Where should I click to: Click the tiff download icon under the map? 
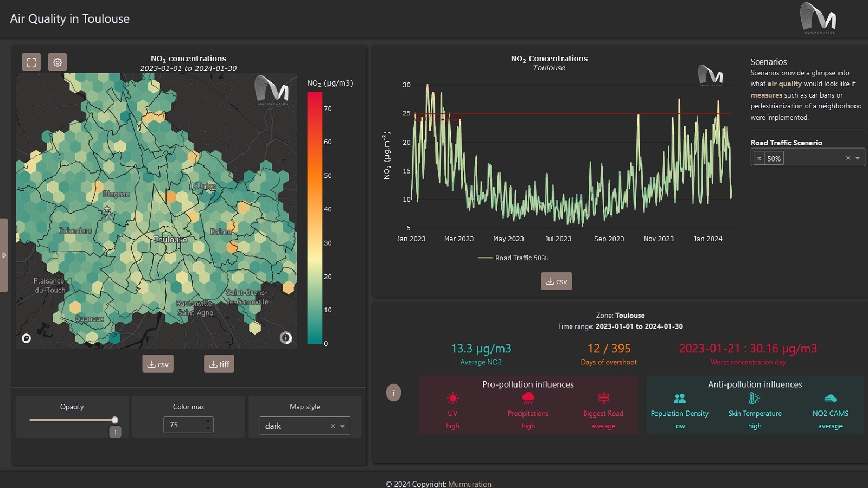[219, 363]
